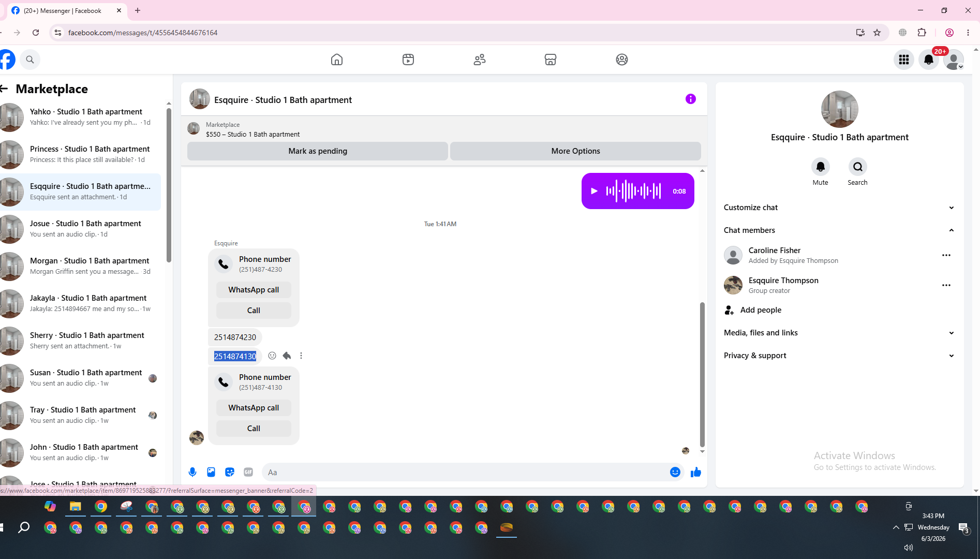The width and height of the screenshot is (980, 559).
Task: Open more actions for 2514874130 message
Action: (301, 356)
